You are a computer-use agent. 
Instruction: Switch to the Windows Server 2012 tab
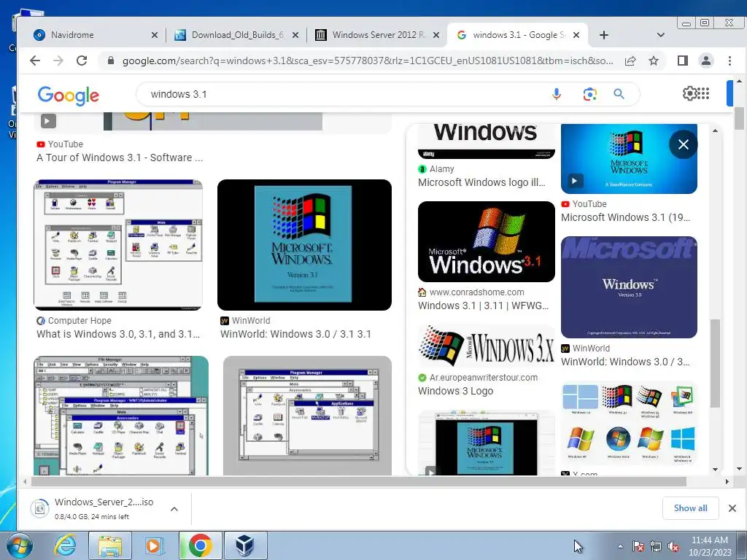[376, 35]
